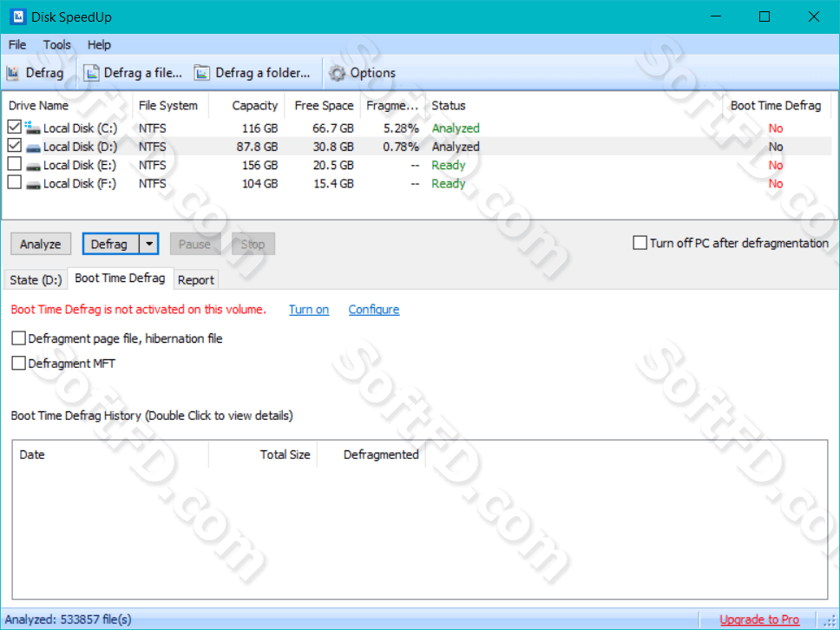Viewport: 840px width, 630px height.
Task: Open the File menu
Action: tap(17, 45)
